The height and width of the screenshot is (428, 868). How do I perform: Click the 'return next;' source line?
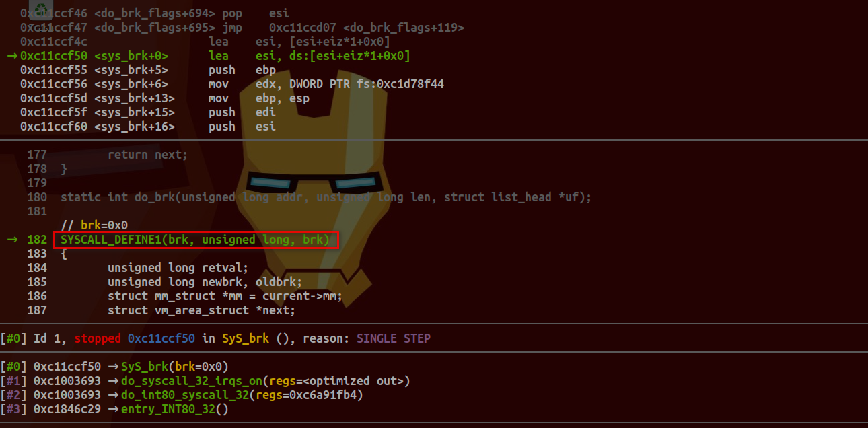148,155
